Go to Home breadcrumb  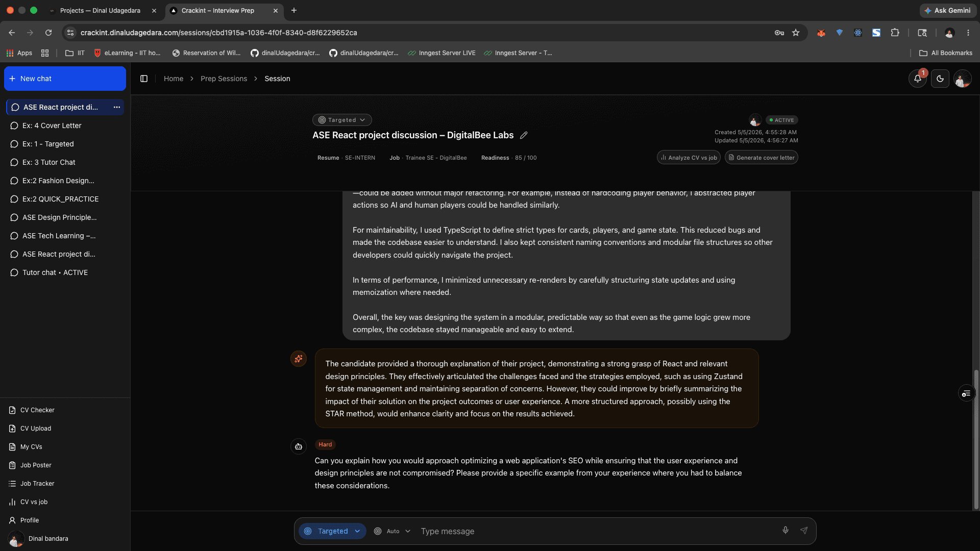pyautogui.click(x=174, y=79)
